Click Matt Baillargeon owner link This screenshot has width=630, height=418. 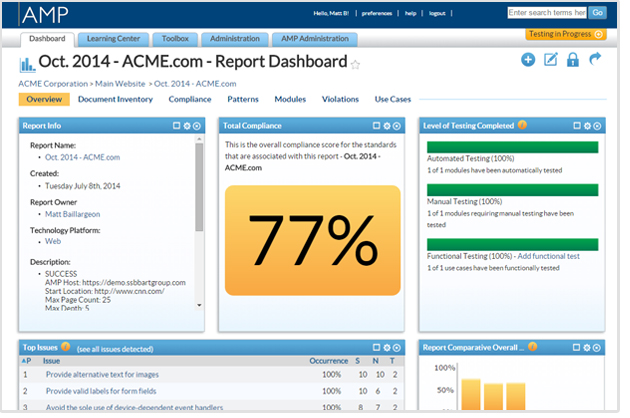coord(72,214)
